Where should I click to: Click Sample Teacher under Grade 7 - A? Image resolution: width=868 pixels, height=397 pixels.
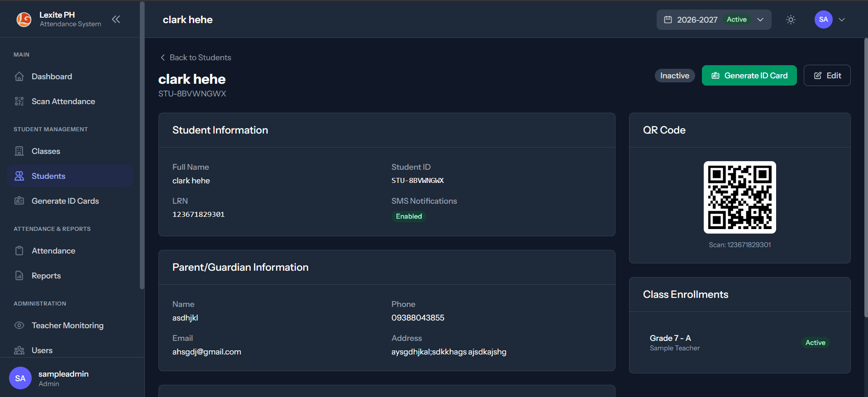pyautogui.click(x=675, y=348)
